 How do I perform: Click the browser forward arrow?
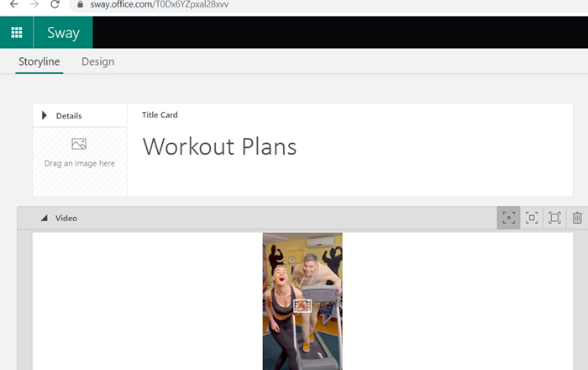click(34, 4)
